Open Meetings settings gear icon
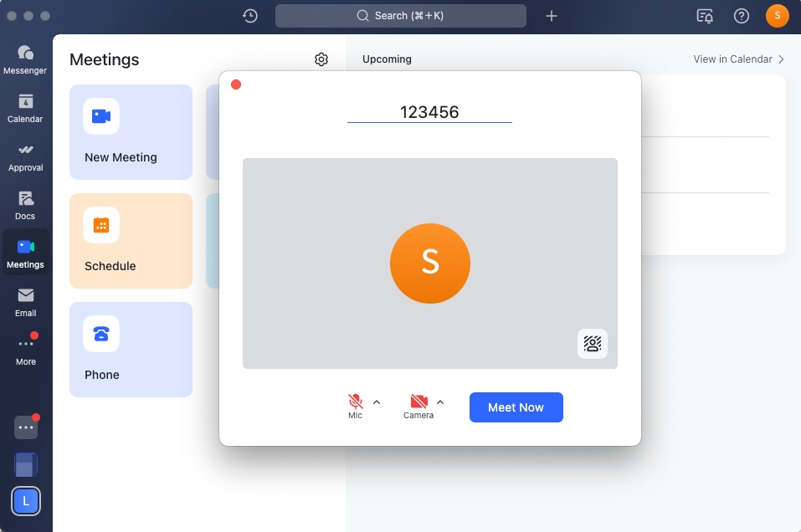The image size is (801, 532). click(x=321, y=59)
